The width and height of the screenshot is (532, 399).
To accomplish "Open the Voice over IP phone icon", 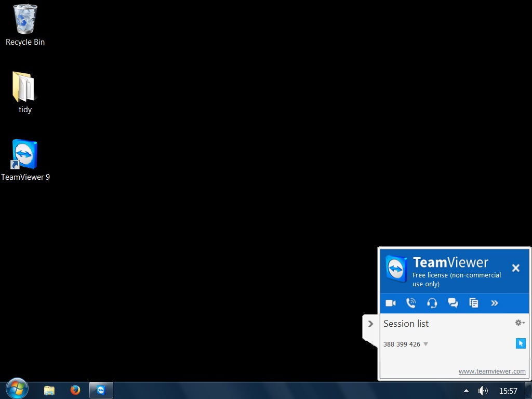I will click(411, 303).
